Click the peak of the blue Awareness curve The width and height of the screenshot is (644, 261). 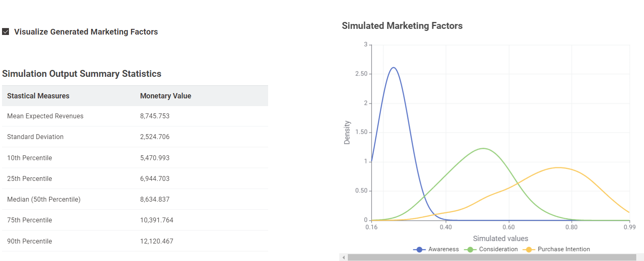pyautogui.click(x=393, y=67)
